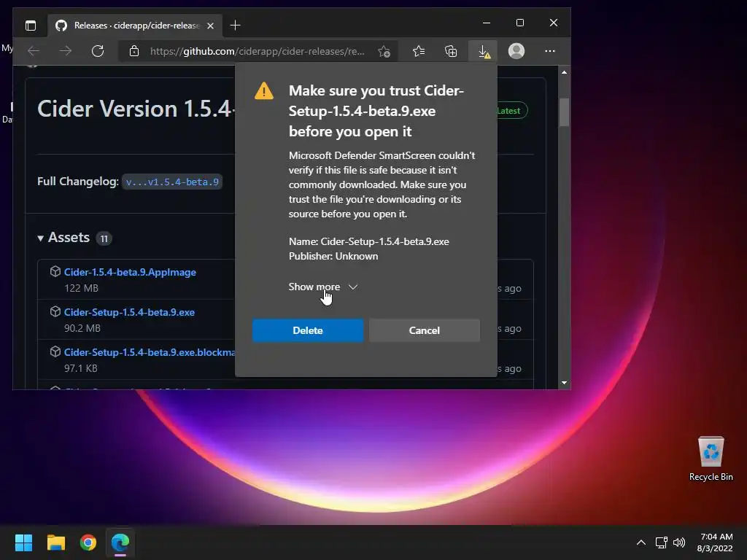Screen dimensions: 747x560
Task: Open the Favorites list icon
Action: [419, 51]
